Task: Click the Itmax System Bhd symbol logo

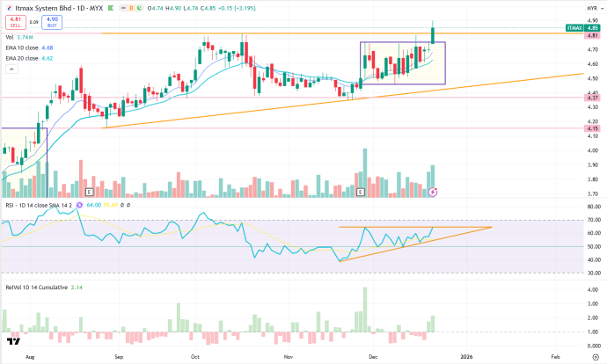Action: tap(10, 8)
